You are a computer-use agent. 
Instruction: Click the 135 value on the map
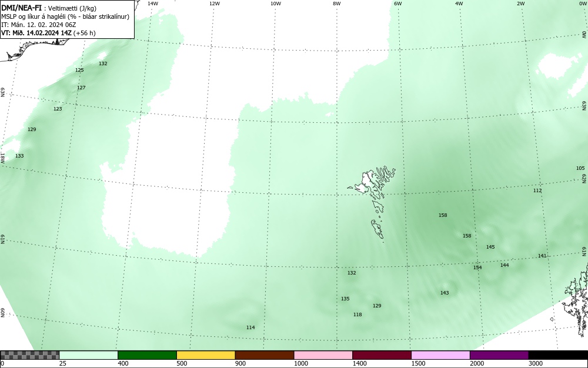[x=345, y=299]
